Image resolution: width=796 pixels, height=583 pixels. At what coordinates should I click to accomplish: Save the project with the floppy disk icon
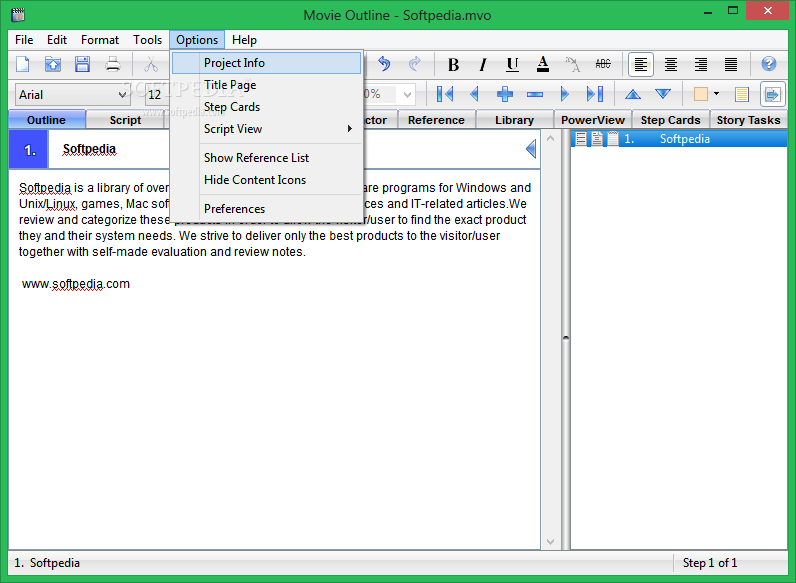point(82,64)
